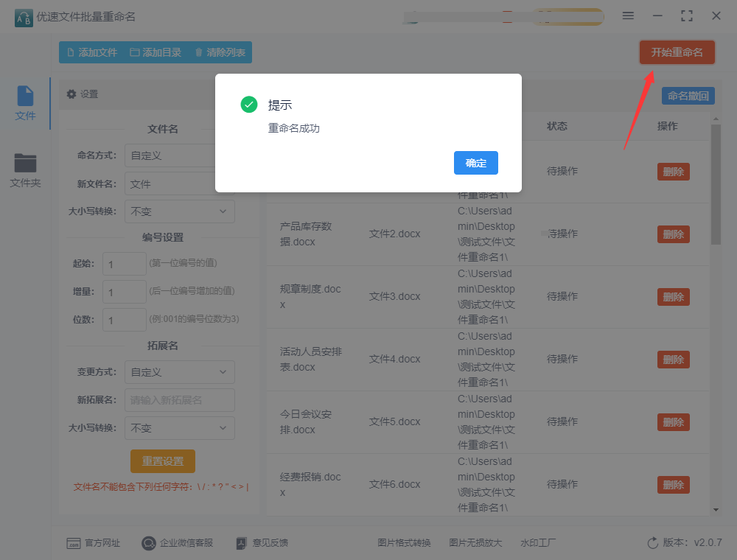Click the 新文件名 input field
The width and height of the screenshot is (737, 560).
(x=179, y=183)
